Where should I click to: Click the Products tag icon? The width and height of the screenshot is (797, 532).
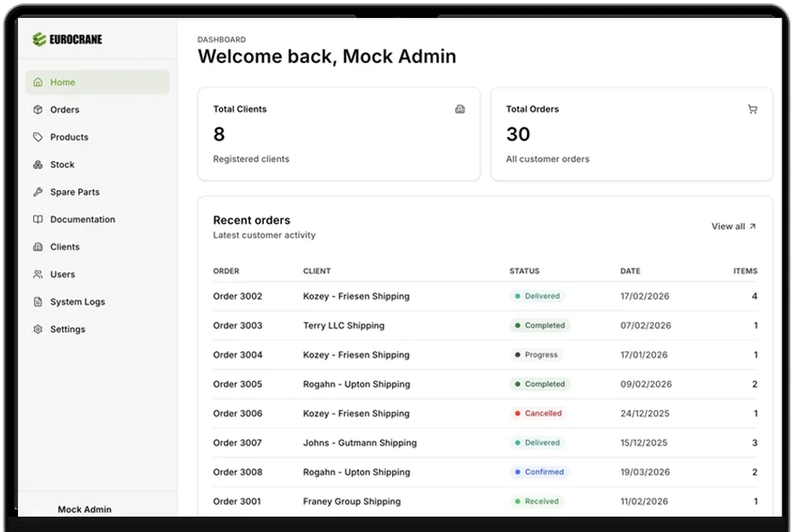tap(38, 137)
